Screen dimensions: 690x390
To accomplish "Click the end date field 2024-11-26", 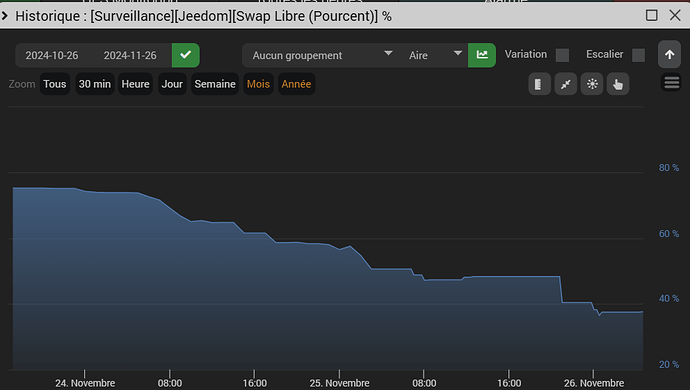I will click(130, 55).
